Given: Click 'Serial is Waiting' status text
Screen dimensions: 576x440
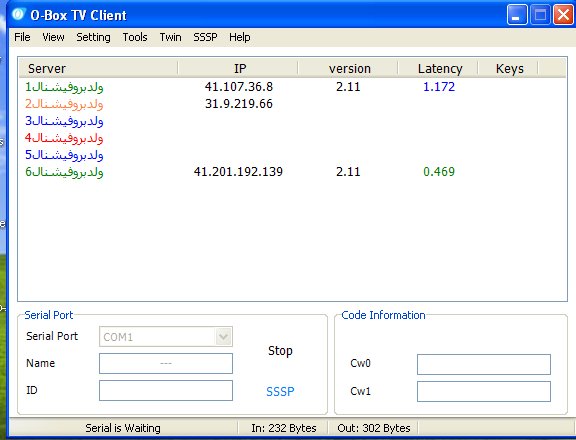Looking at the screenshot, I should coord(123,428).
